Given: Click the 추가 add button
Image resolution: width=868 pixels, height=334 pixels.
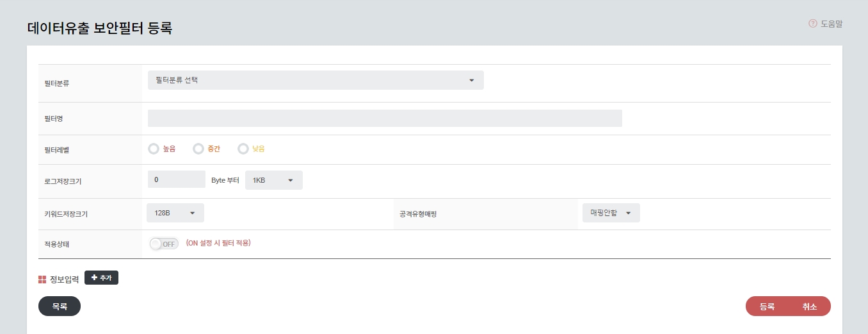Looking at the screenshot, I should pyautogui.click(x=101, y=278).
